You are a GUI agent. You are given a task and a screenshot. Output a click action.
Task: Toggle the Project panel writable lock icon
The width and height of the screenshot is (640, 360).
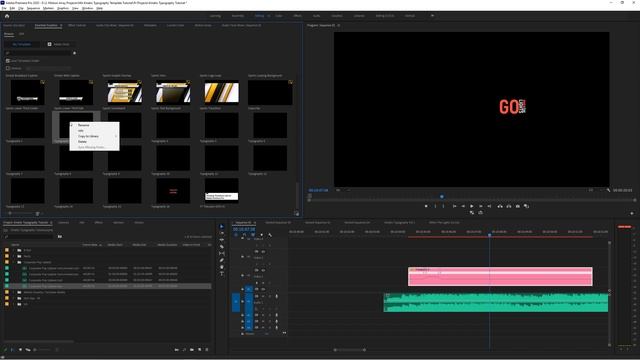point(5,349)
